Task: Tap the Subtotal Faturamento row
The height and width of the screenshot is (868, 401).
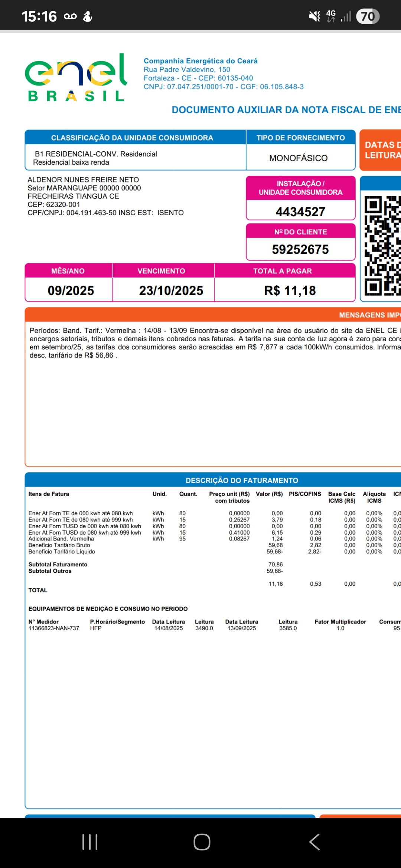Action: [x=58, y=564]
